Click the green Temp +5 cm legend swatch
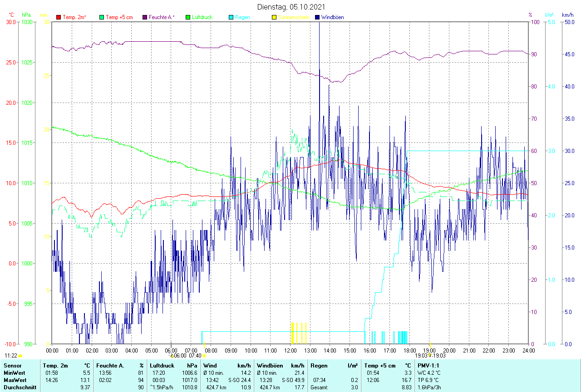 [x=102, y=17]
